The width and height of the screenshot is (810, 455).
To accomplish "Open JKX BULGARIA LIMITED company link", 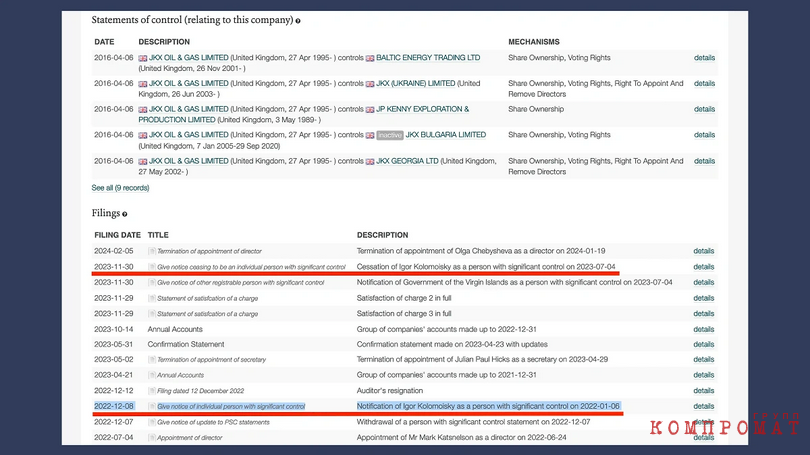I will coord(445,135).
